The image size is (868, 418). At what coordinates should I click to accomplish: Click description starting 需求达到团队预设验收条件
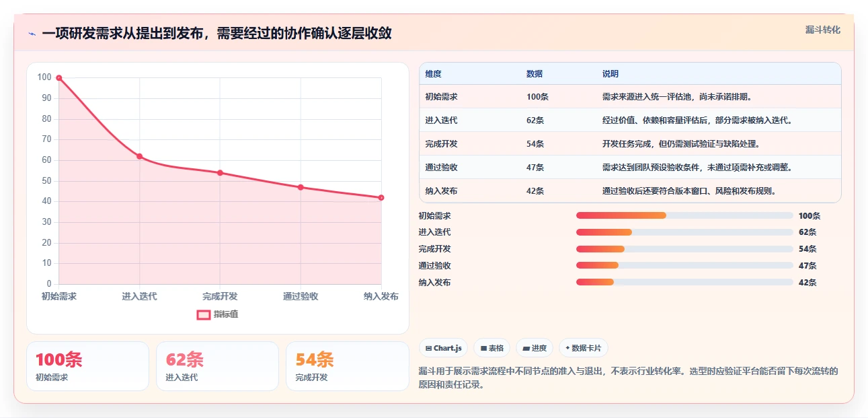(x=697, y=168)
